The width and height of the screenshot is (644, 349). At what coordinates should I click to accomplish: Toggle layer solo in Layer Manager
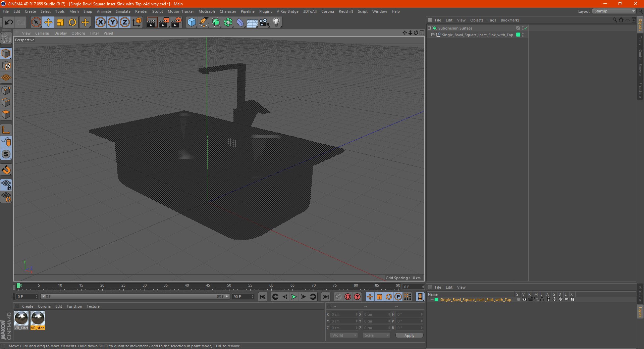tap(518, 300)
